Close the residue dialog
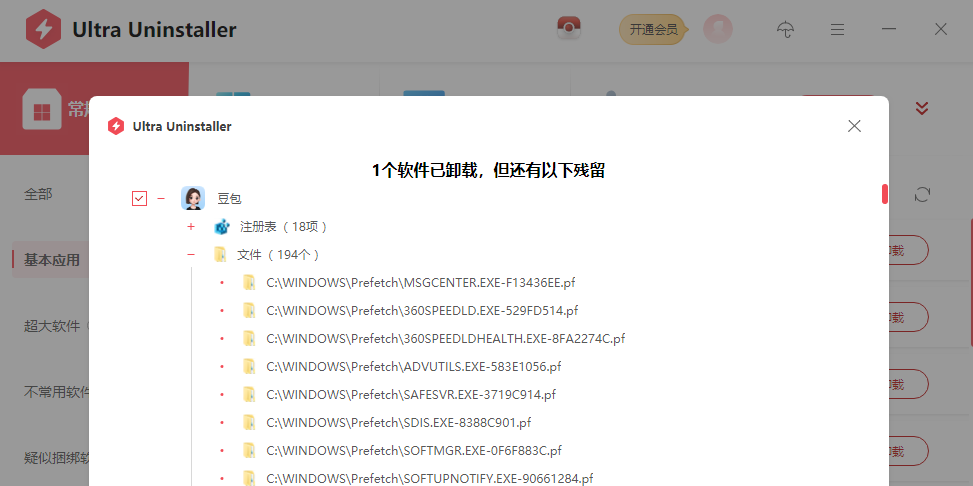973x486 pixels. point(854,126)
